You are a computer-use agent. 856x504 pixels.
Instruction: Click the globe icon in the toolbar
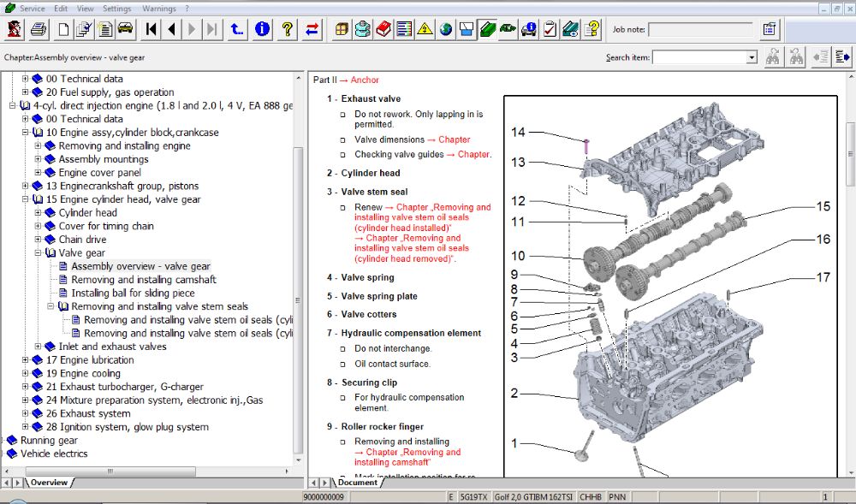pos(446,30)
